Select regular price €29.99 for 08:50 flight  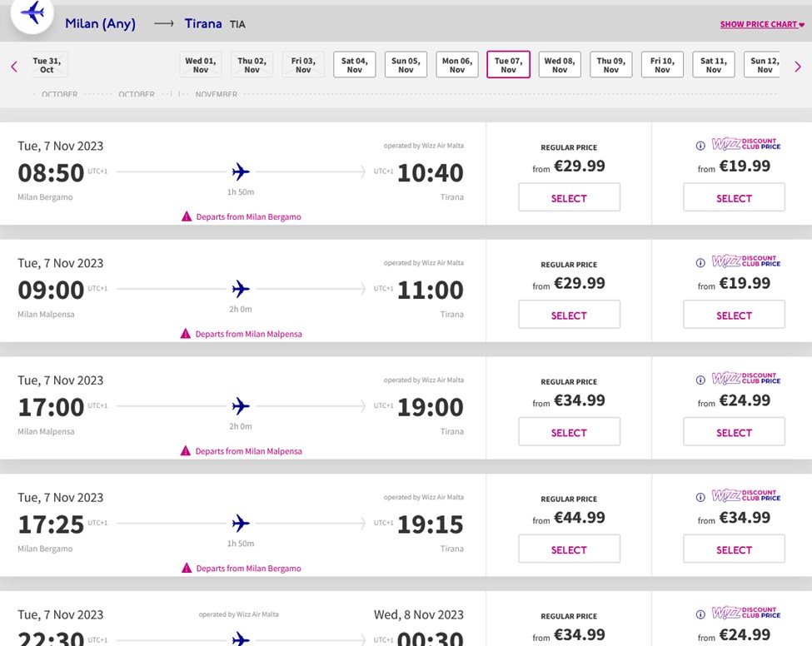569,198
